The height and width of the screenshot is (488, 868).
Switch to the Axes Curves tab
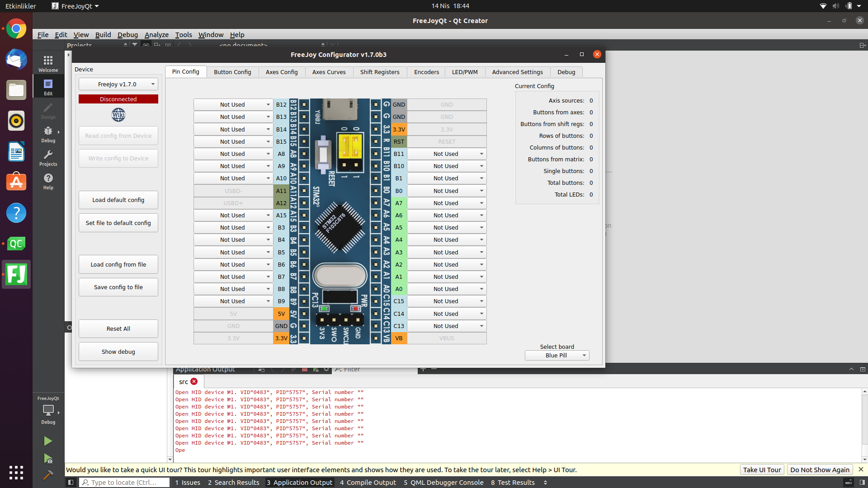[x=329, y=72]
